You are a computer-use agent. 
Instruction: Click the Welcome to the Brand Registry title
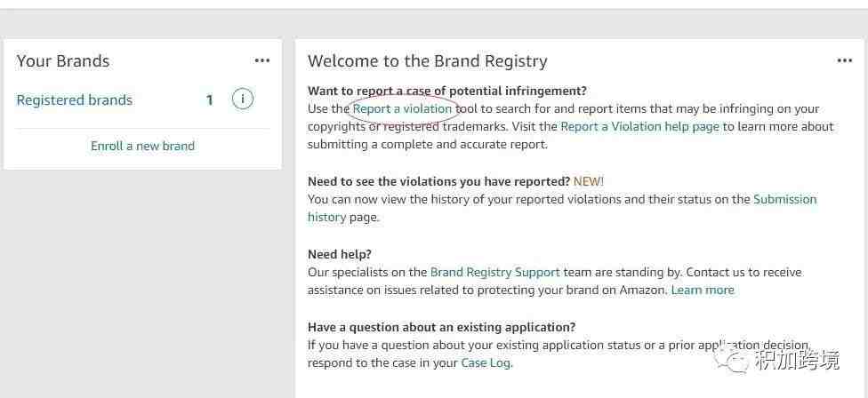pyautogui.click(x=428, y=60)
